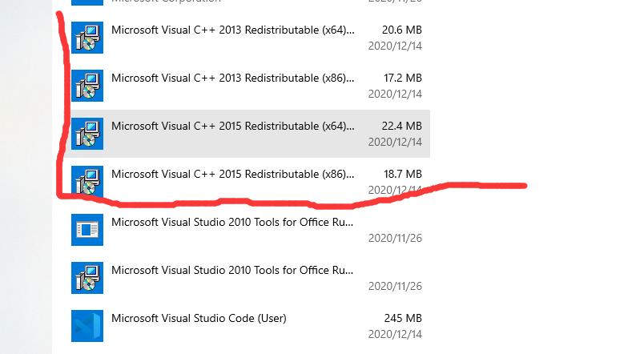Screen dimensions: 644x354
Task: Click the 18.7 MB size value
Action: tap(402, 174)
